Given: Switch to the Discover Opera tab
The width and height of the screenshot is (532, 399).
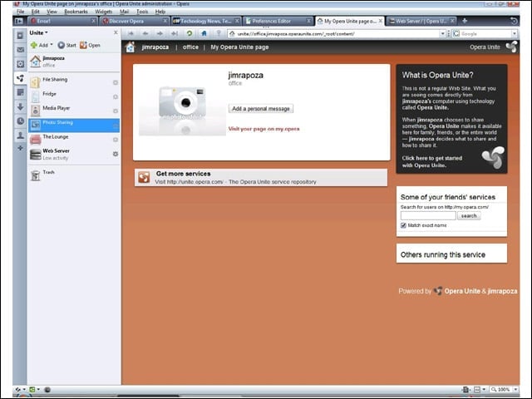Looking at the screenshot, I should click(x=135, y=21).
